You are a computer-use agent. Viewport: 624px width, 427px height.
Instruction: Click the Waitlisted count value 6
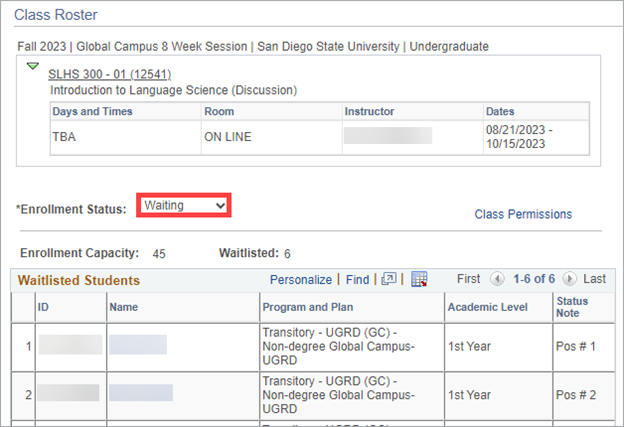(287, 254)
